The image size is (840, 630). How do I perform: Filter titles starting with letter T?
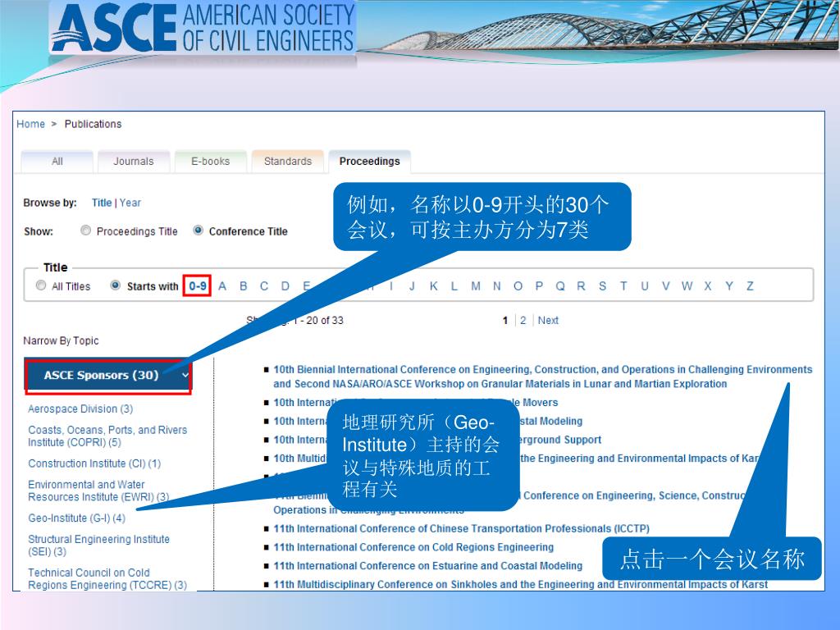click(623, 286)
